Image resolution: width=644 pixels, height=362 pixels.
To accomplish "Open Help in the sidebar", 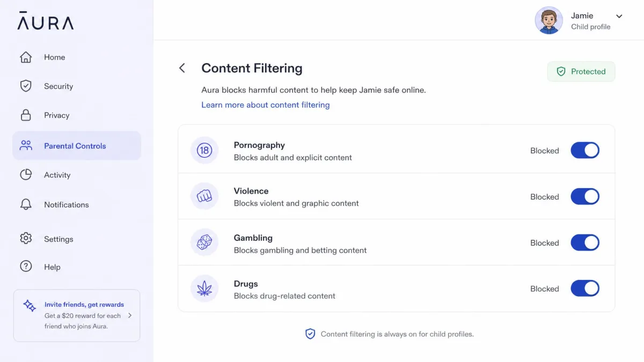I will pos(77,267).
